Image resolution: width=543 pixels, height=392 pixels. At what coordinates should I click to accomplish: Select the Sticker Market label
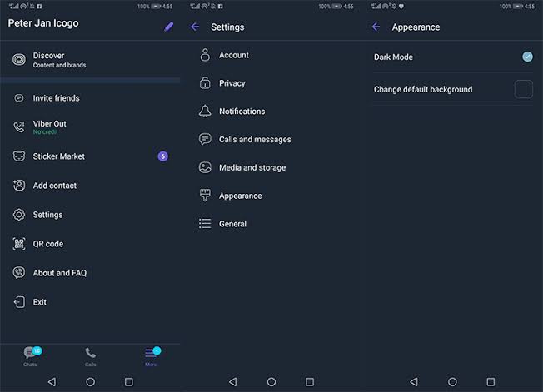tap(59, 156)
